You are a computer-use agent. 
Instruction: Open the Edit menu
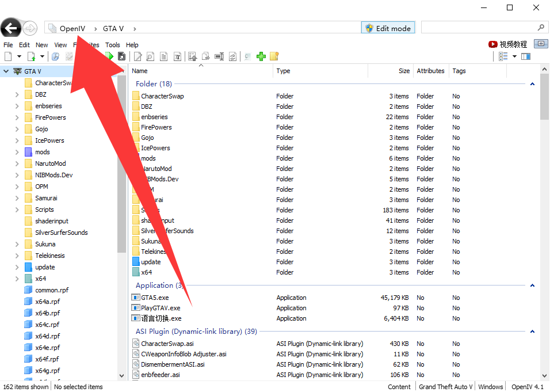click(x=24, y=45)
